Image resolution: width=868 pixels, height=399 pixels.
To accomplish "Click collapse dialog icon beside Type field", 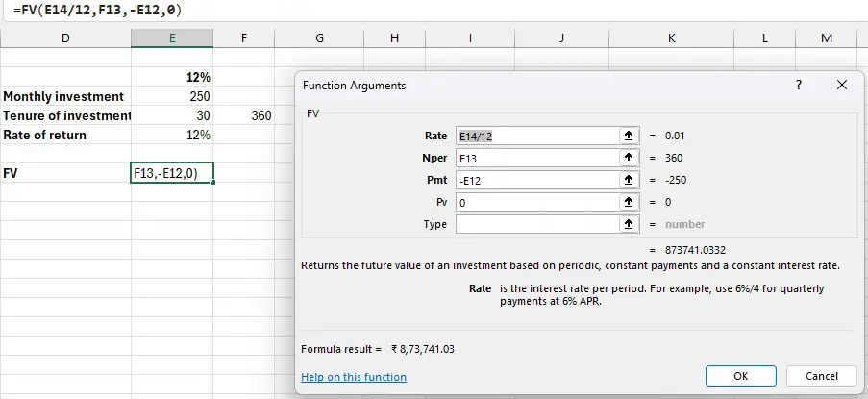I will click(629, 225).
